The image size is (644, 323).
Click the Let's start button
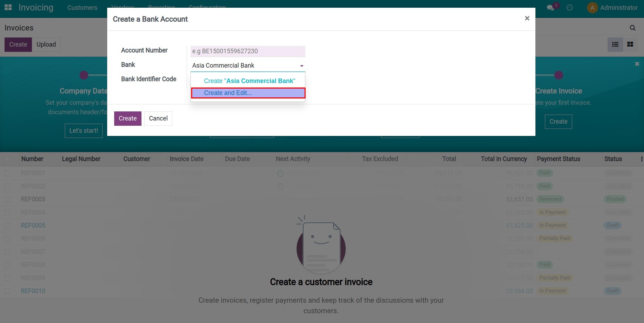83,131
